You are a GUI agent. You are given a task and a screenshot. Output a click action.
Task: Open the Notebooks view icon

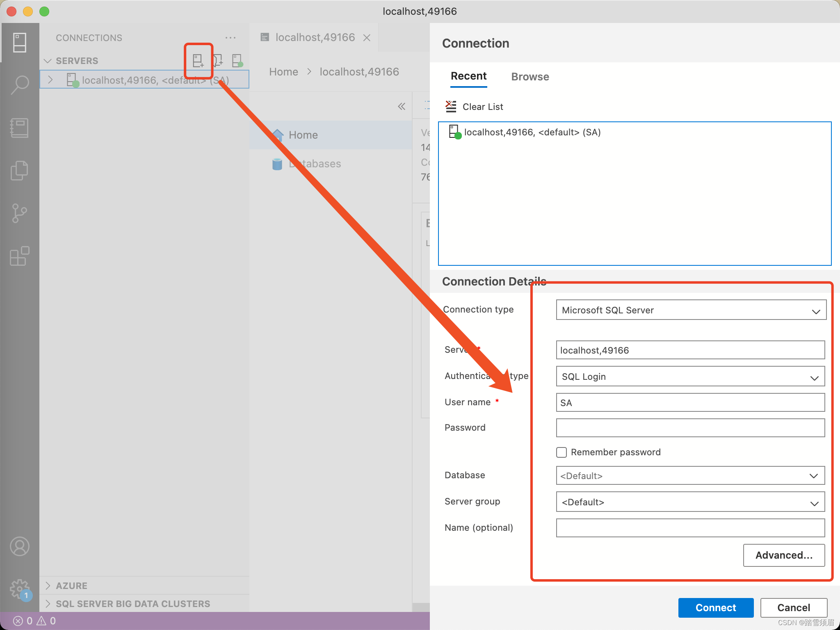tap(19, 128)
